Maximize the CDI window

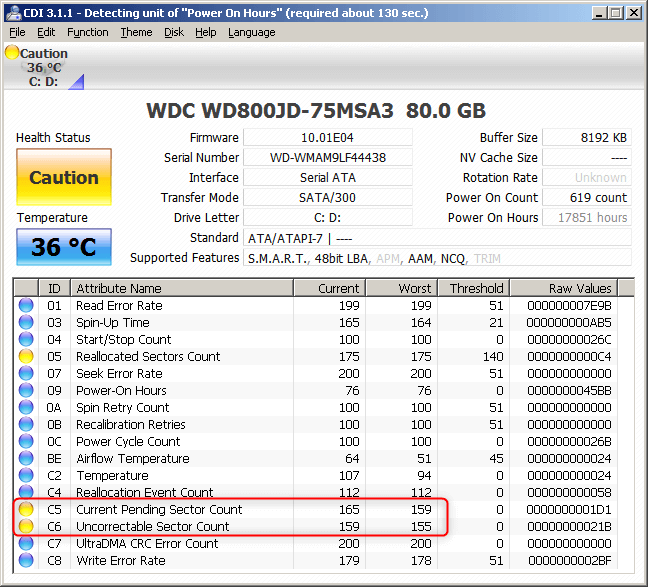[616, 13]
